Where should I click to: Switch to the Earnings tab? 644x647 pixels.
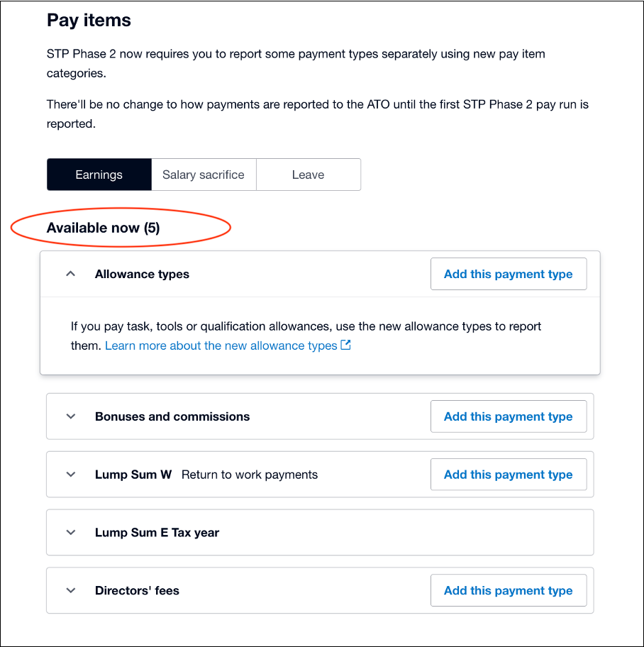pyautogui.click(x=99, y=175)
